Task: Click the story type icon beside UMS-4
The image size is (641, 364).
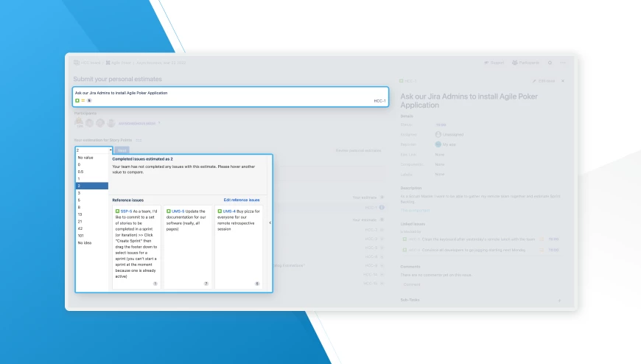Action: [x=220, y=211]
